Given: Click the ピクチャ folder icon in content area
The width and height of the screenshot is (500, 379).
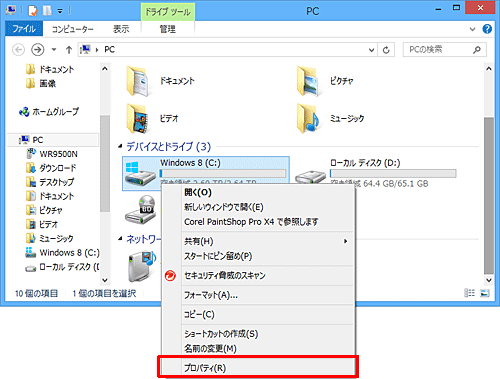Looking at the screenshot, I should click(x=308, y=81).
